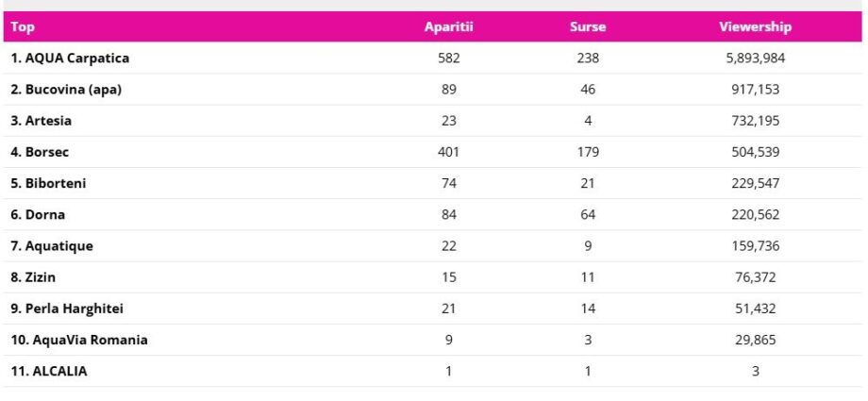Click the Aquatique brand name
Viewport: 868px width, 401px height.
pos(52,246)
